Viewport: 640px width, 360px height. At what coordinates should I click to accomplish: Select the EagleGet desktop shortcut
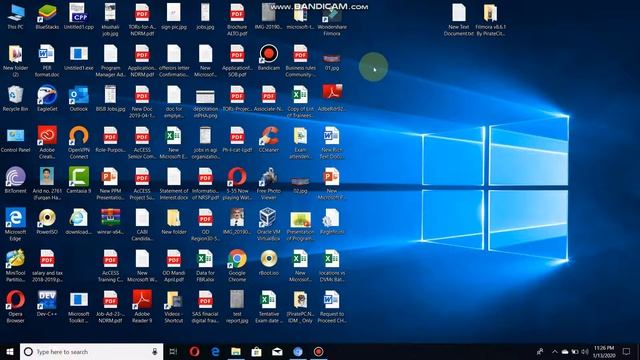pos(47,99)
